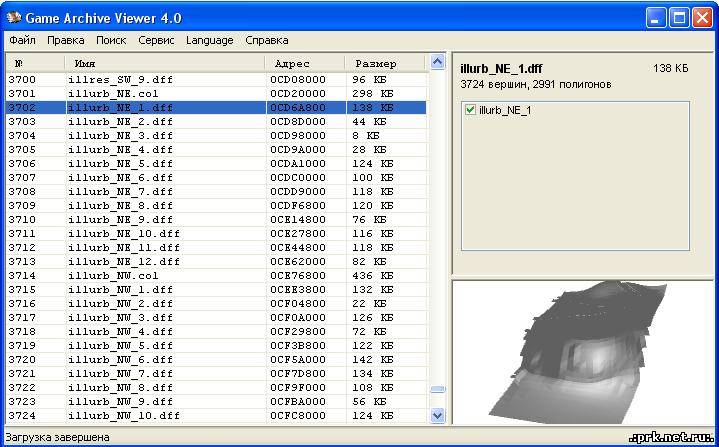Select file illurb_NW_3.dff

point(121,317)
